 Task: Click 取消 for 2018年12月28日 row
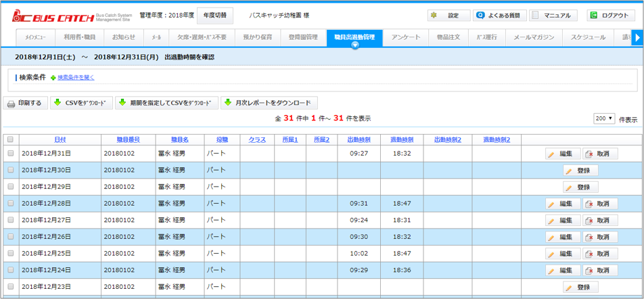pyautogui.click(x=600, y=204)
